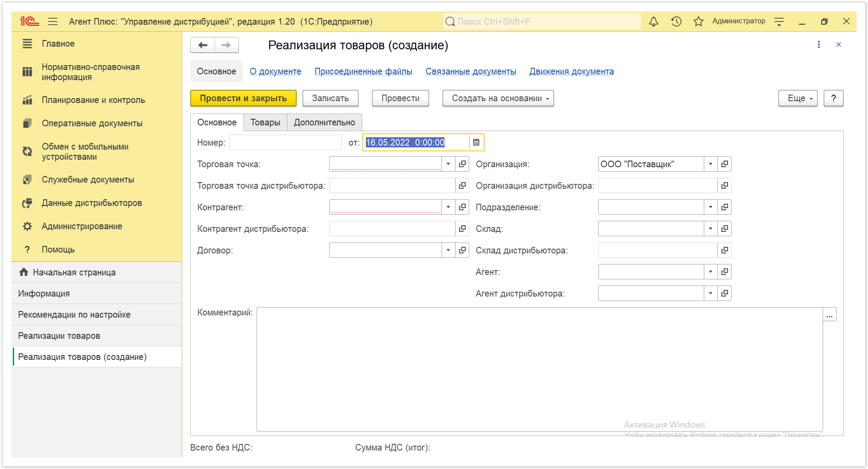Image resolution: width=868 pixels, height=469 pixels.
Task: Expand Агент дистрибьютора dropdown list
Action: (710, 293)
